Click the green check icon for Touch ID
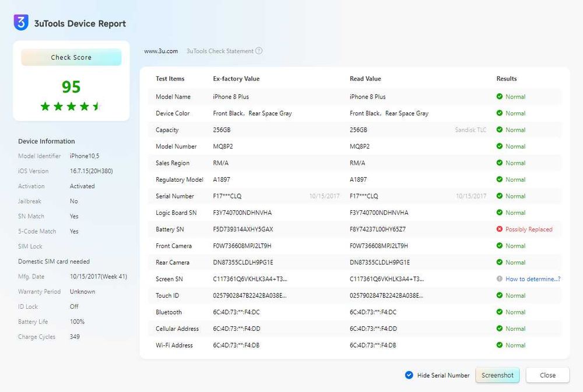Image resolution: width=583 pixels, height=392 pixels. click(500, 295)
